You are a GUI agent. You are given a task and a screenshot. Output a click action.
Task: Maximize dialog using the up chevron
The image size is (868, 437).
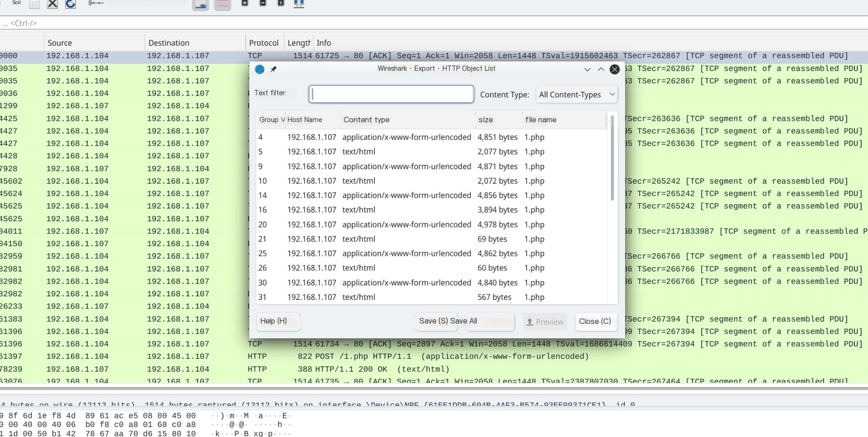pyautogui.click(x=601, y=69)
